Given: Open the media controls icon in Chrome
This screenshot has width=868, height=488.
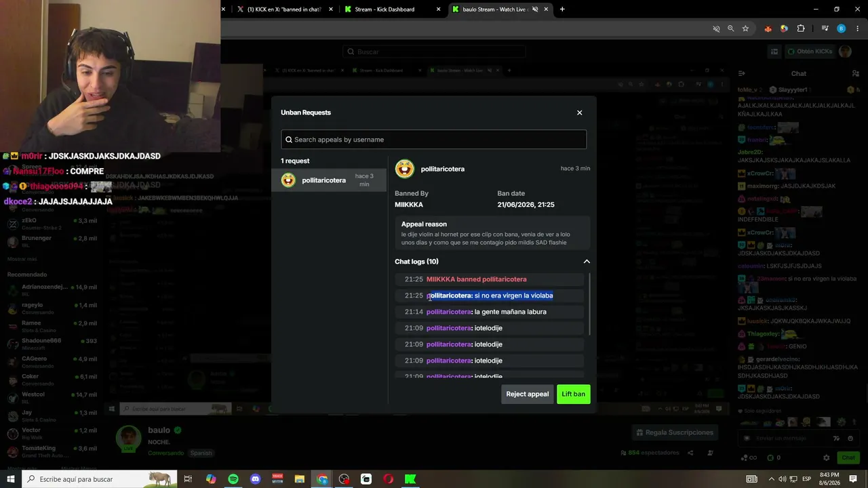Looking at the screenshot, I should click(x=825, y=28).
